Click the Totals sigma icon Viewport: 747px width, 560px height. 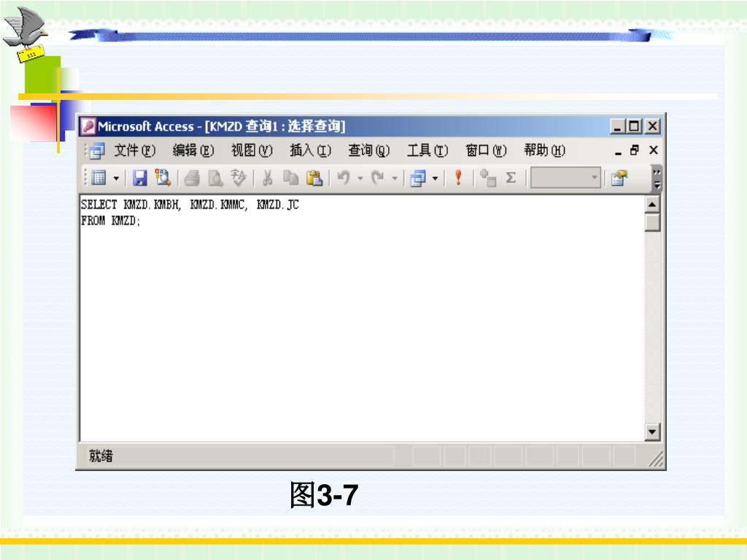click(511, 178)
